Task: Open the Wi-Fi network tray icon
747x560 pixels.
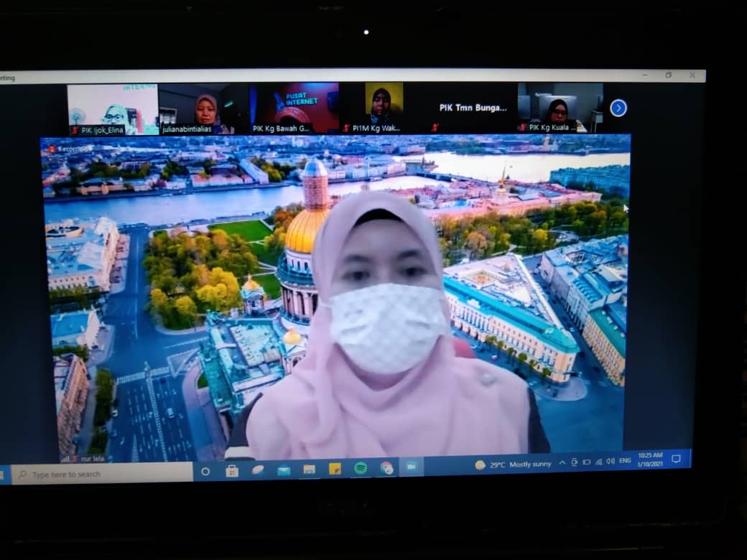Action: coord(598,462)
